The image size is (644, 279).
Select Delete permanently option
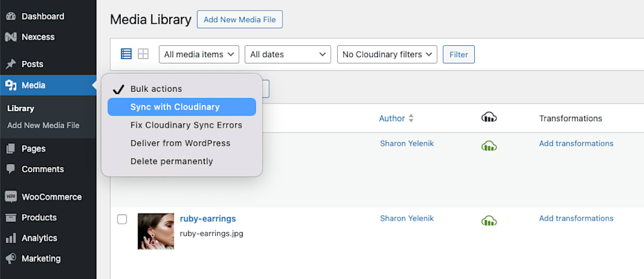pos(182,161)
